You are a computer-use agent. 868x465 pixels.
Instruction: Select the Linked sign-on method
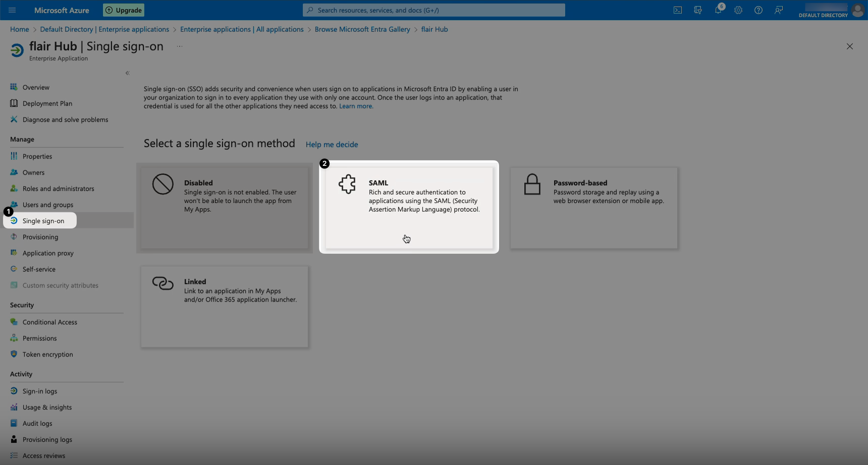pos(225,307)
